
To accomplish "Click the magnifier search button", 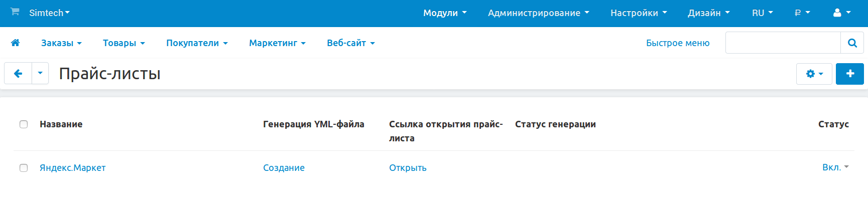I will pos(852,43).
